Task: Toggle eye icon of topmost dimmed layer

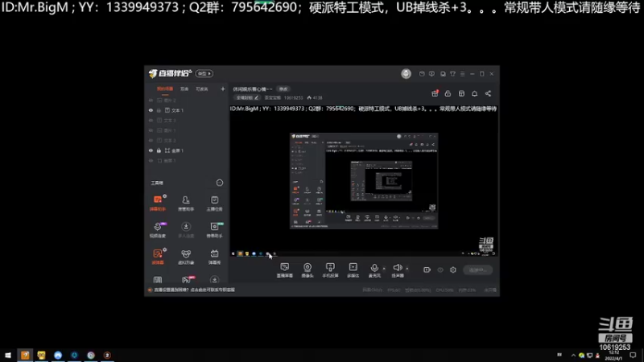Action: 151,100
